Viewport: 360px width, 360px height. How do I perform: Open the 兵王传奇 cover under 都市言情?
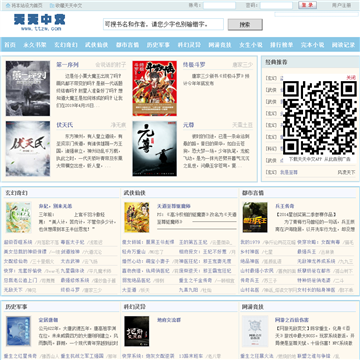(x=255, y=217)
